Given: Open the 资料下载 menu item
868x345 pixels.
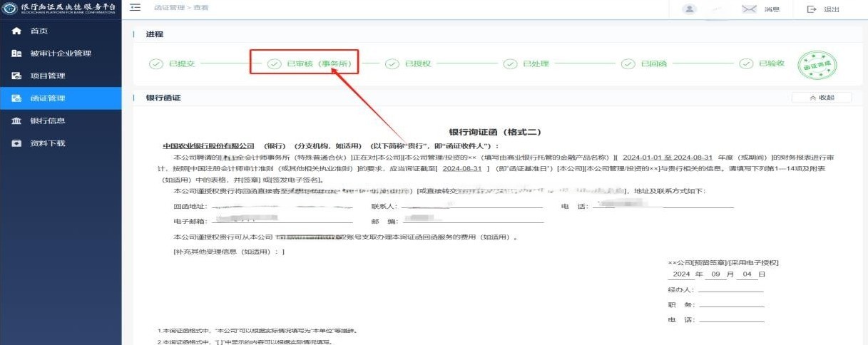Looking at the screenshot, I should pos(47,143).
